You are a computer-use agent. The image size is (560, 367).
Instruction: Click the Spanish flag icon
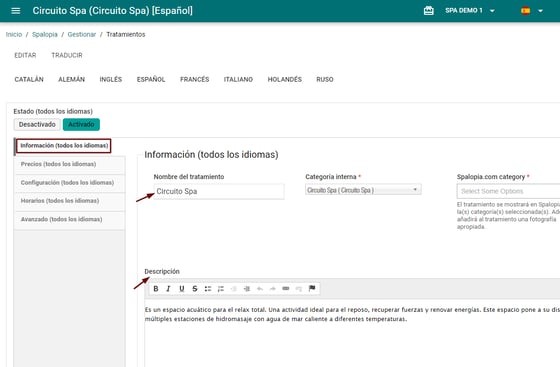[525, 11]
